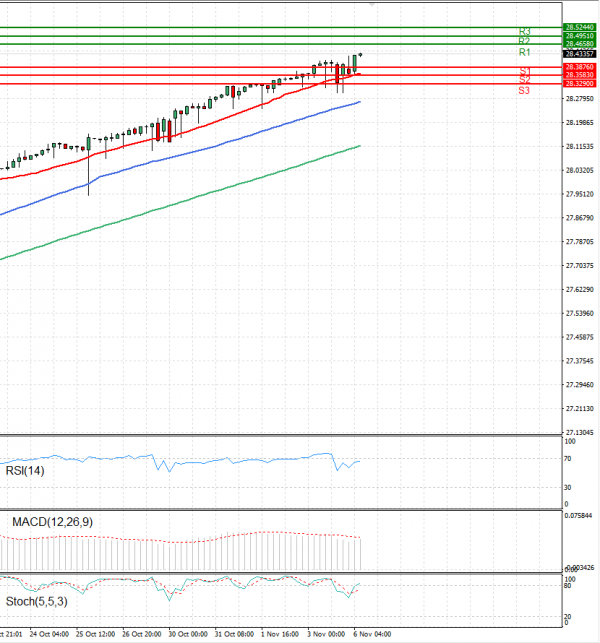Click the 27.62290 price axis value
Screen dimensions: 600x643
[x=579, y=290]
